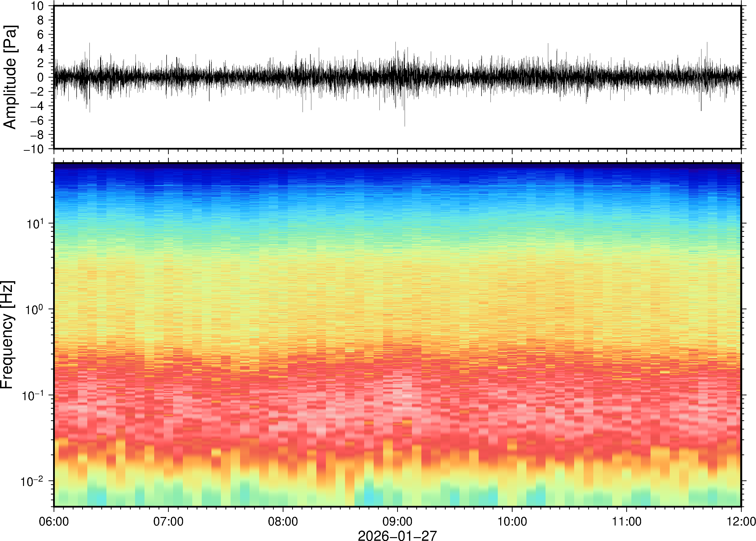Click the 2026-01-27 date label
This screenshot has height=541, width=756.
click(397, 535)
